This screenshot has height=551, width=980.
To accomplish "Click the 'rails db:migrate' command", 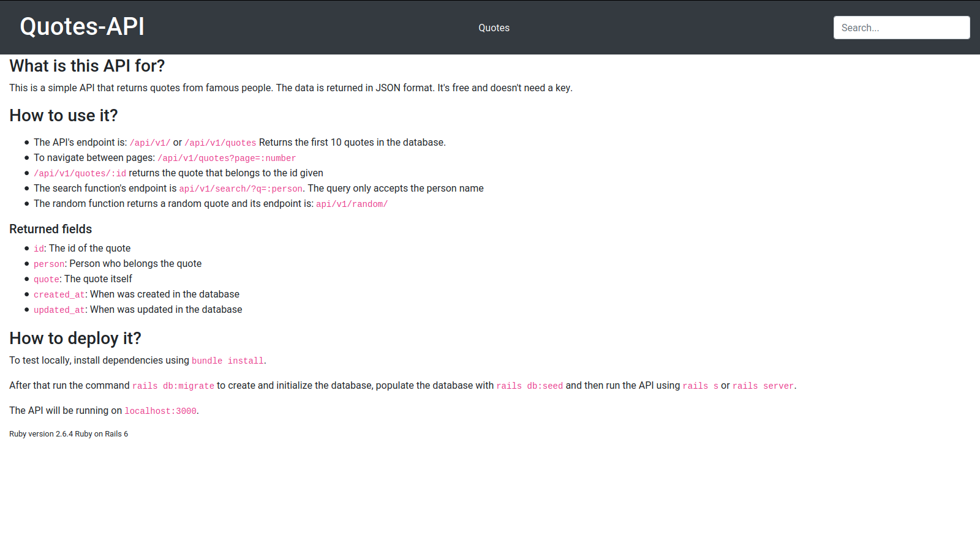I will 173,386.
